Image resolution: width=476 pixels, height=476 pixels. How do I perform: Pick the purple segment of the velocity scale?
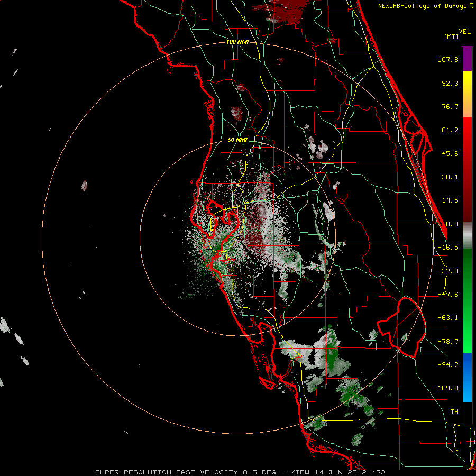[x=467, y=59]
